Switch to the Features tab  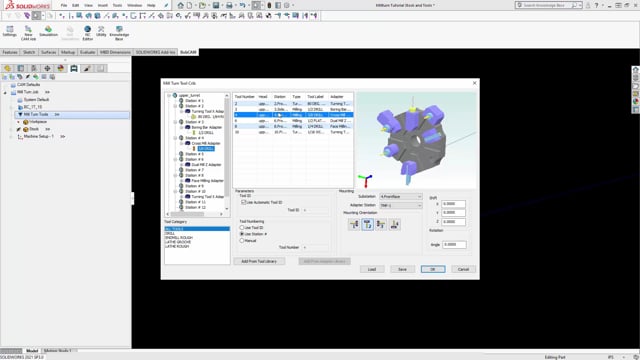click(10, 52)
